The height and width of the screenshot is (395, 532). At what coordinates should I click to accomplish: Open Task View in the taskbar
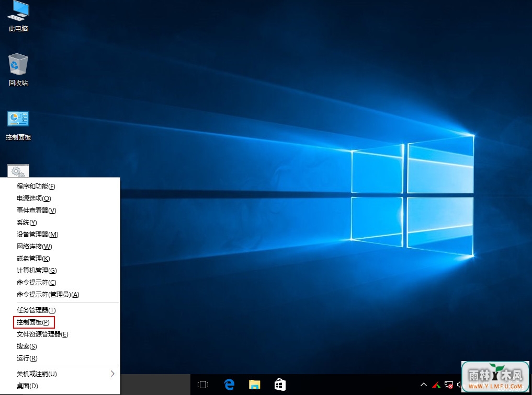tap(203, 385)
